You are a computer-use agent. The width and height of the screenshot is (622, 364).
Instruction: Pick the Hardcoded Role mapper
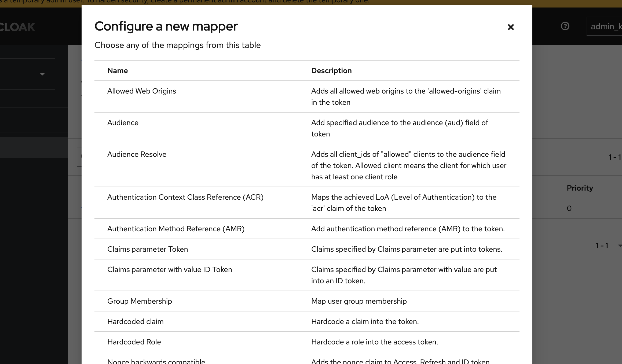(x=134, y=342)
